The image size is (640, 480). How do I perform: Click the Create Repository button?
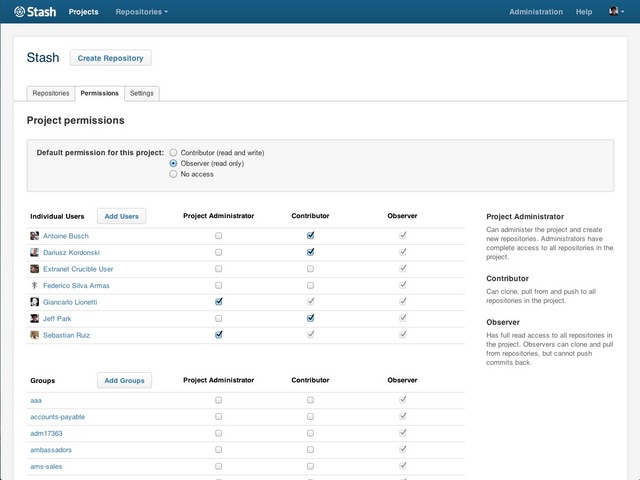(x=110, y=58)
